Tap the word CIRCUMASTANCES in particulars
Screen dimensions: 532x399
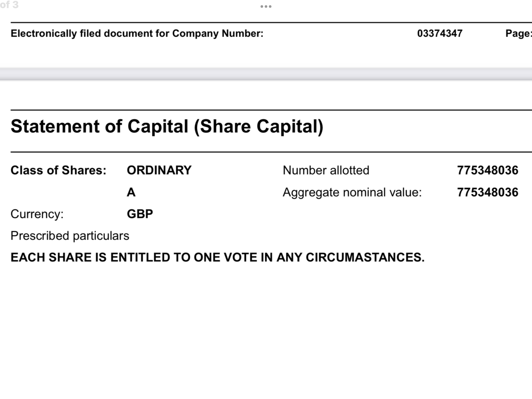(365, 257)
